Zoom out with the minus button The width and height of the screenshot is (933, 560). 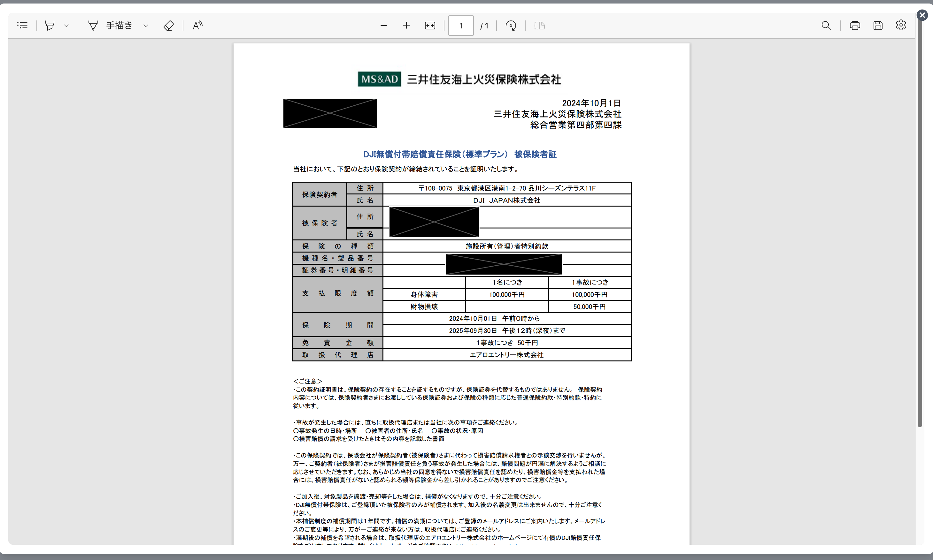click(x=384, y=25)
